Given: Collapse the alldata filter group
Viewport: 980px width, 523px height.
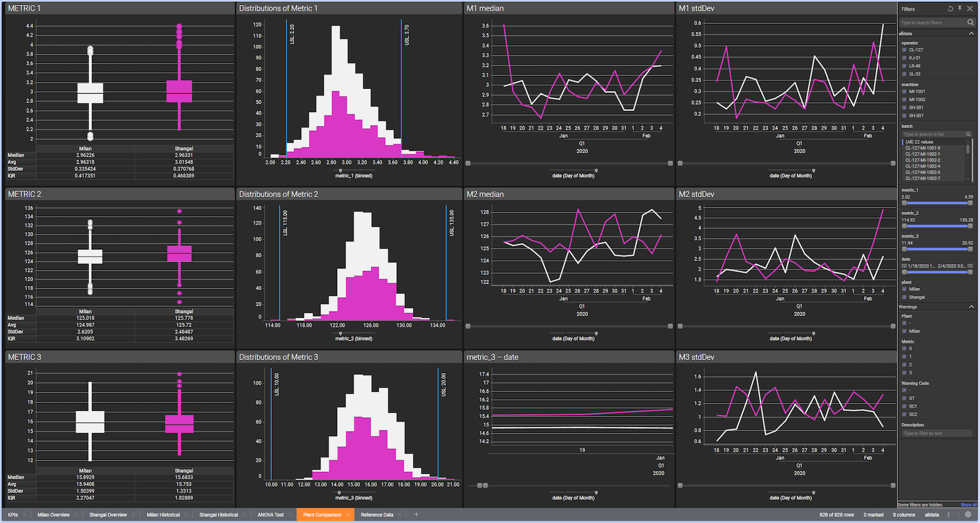Looking at the screenshot, I should [x=971, y=34].
